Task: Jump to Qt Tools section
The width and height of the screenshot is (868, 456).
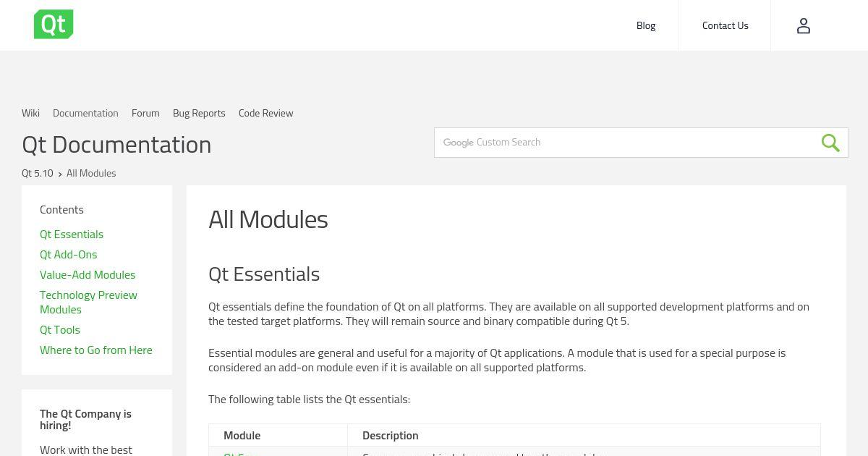Action: tap(60, 329)
